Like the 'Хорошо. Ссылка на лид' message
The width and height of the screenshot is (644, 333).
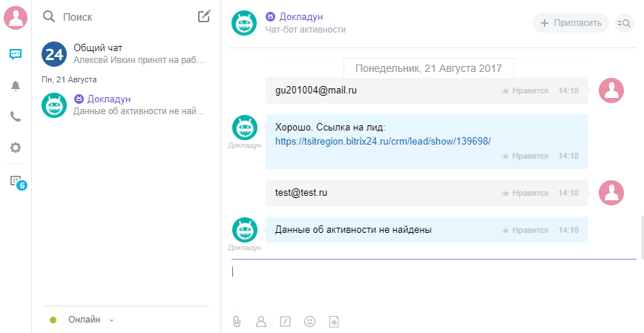coord(525,156)
